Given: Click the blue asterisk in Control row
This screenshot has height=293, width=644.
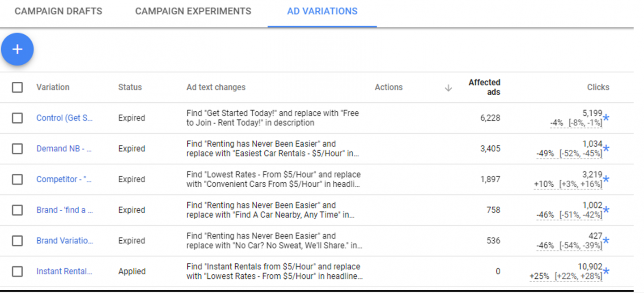Looking at the screenshot, I should point(606,118).
